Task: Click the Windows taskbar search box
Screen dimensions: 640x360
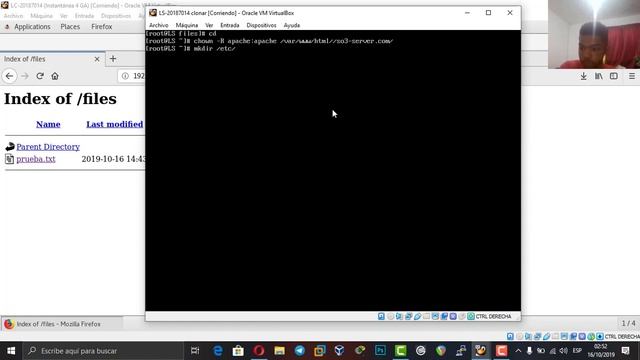Action: coord(103,351)
